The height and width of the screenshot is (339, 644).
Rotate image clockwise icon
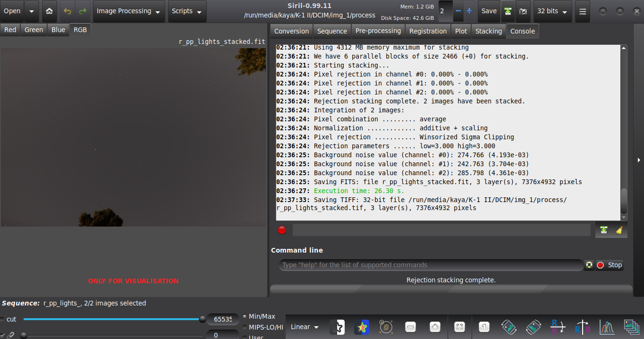533,327
